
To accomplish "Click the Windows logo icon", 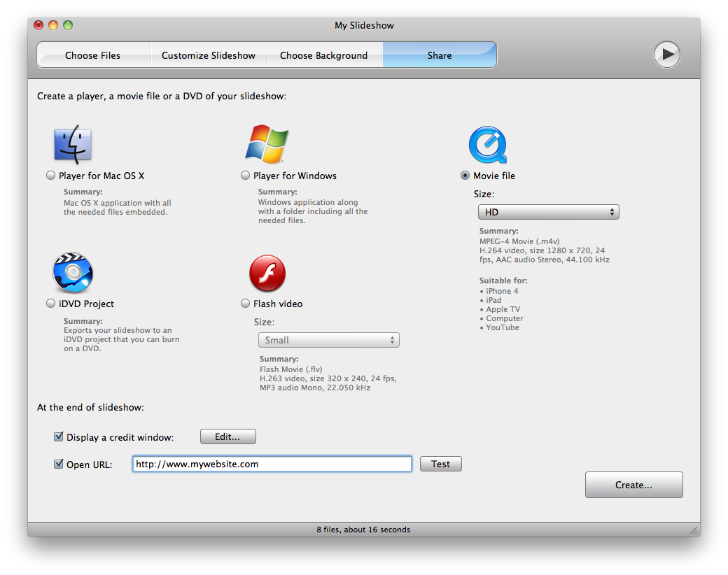I will coord(267,145).
